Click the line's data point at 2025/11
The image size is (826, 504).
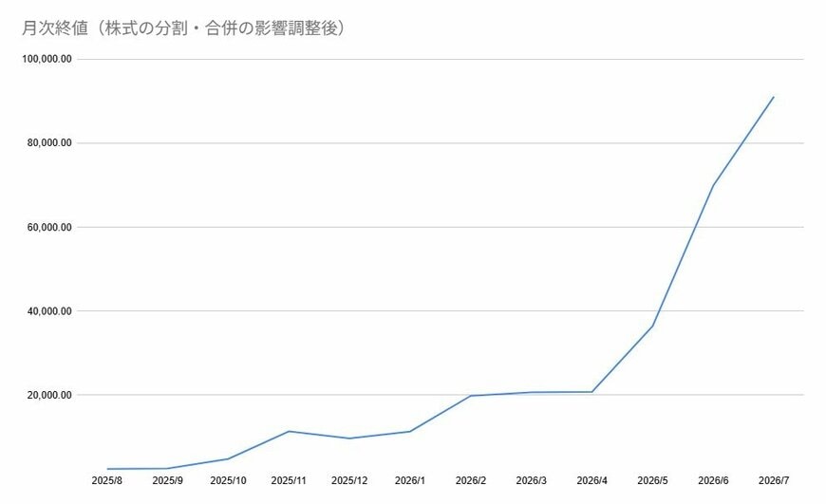pos(289,431)
